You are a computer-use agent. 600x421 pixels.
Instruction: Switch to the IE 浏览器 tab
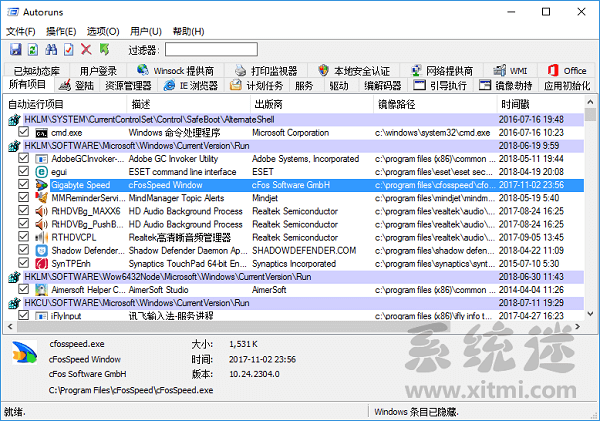point(191,85)
